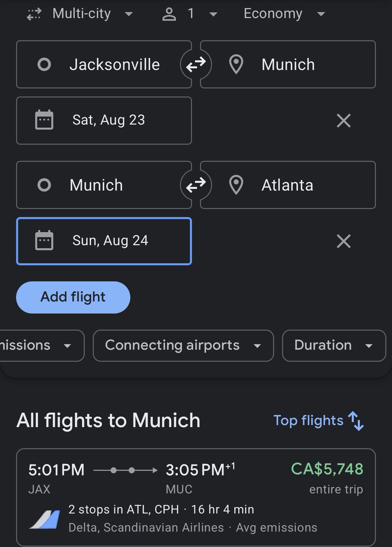Open the Connecting airports filter
The image size is (392, 547).
pos(183,346)
